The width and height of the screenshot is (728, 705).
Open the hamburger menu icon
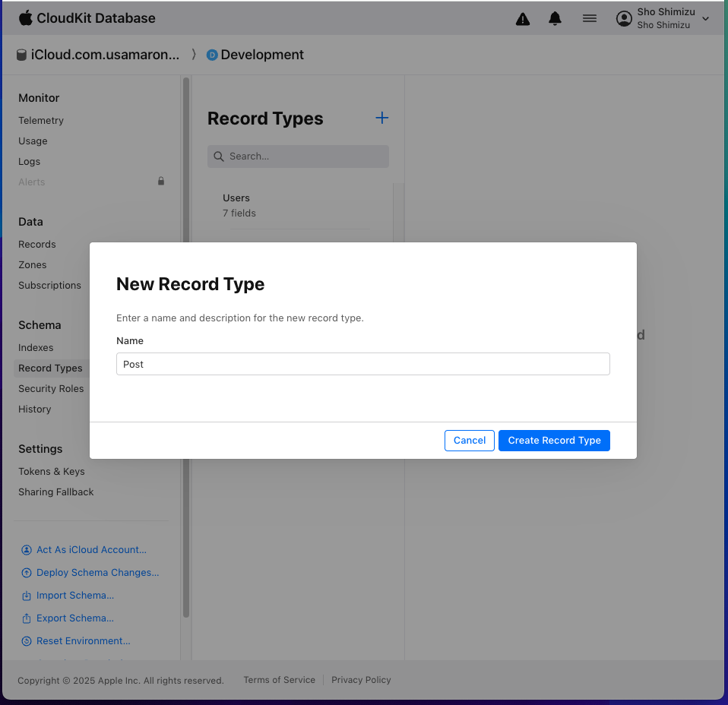(x=590, y=19)
